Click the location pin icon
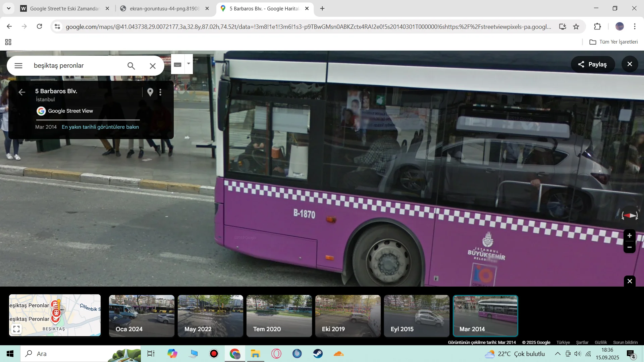The image size is (644, 362). pyautogui.click(x=150, y=92)
